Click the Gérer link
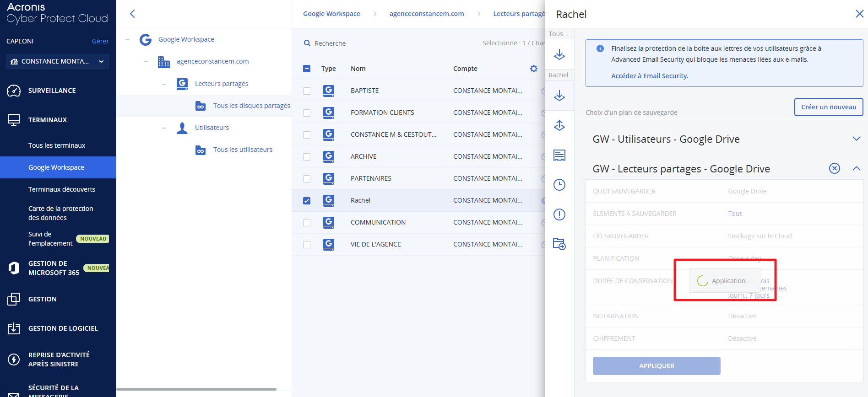The image size is (868, 397). click(x=100, y=41)
